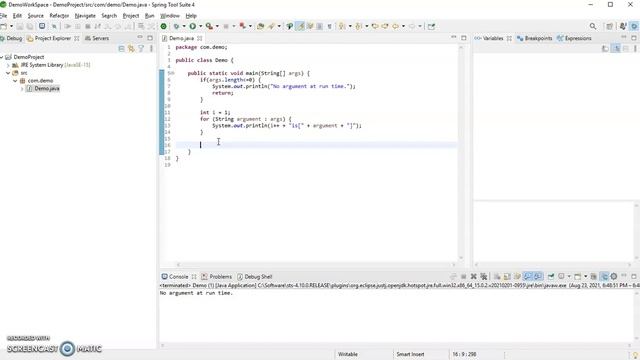Switch to the Debug Shell tab
Screen dimensions: 640x360
pyautogui.click(x=254, y=277)
